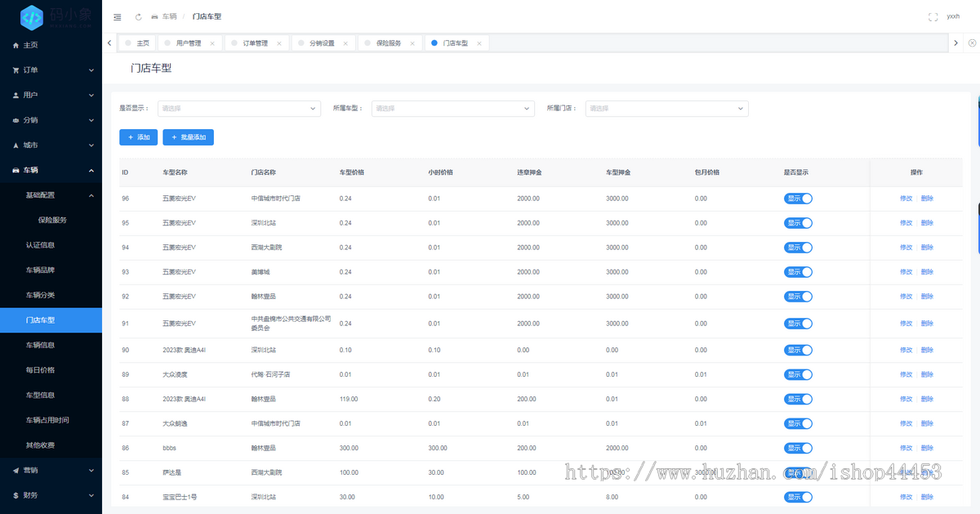This screenshot has width=980, height=514.
Task: Toggle 显示 switch for row ID 93
Action: tap(798, 272)
